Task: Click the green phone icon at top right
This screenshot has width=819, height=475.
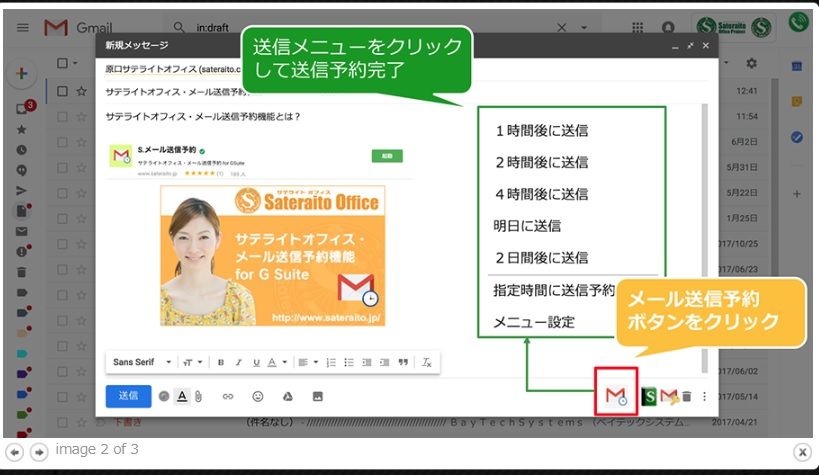Action: pos(799,22)
